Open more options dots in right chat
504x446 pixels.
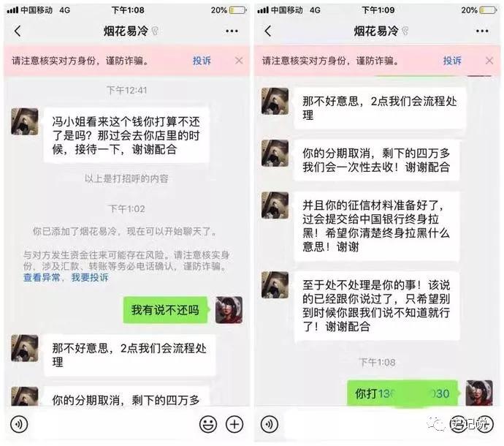click(482, 31)
